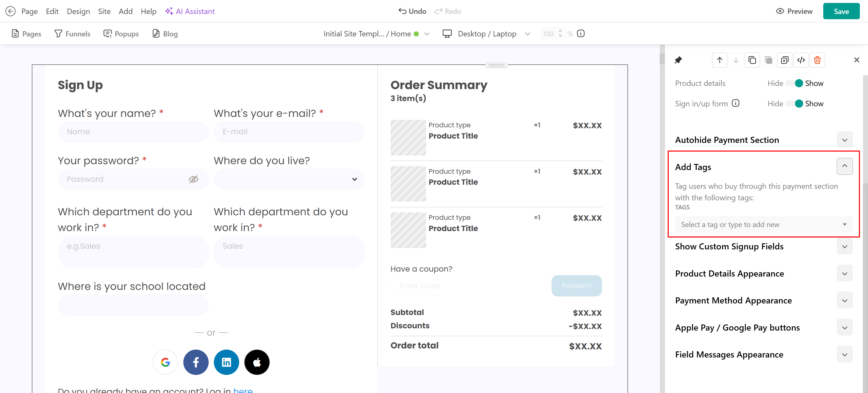Click the Preview button

point(794,11)
